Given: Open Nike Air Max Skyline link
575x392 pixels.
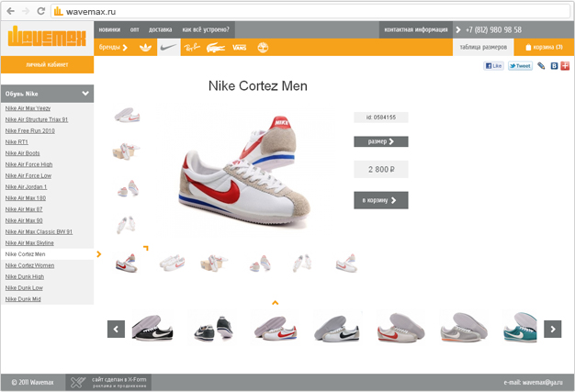Looking at the screenshot, I should [29, 243].
